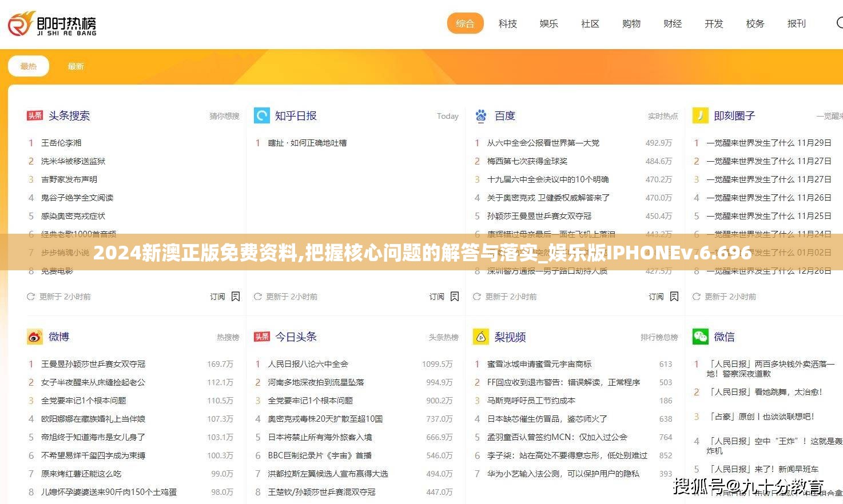Open 微信 item 「占豪」原创丨也谈谈联想吧!
The height and width of the screenshot is (504, 843).
(x=761, y=417)
